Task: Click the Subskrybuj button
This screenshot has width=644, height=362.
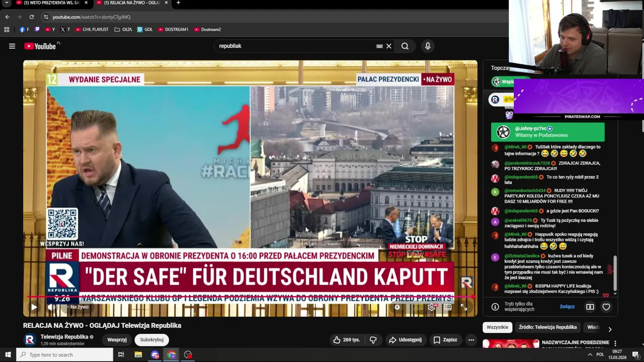Action: (151, 340)
